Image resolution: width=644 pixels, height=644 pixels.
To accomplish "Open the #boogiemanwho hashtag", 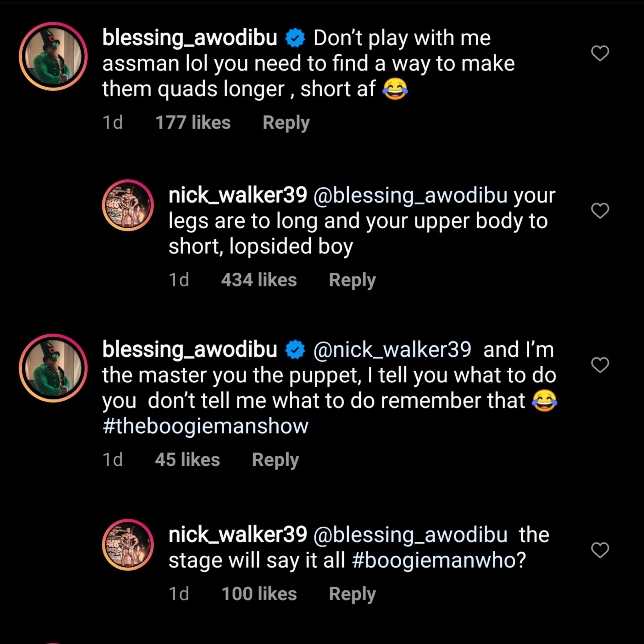I will [x=438, y=560].
